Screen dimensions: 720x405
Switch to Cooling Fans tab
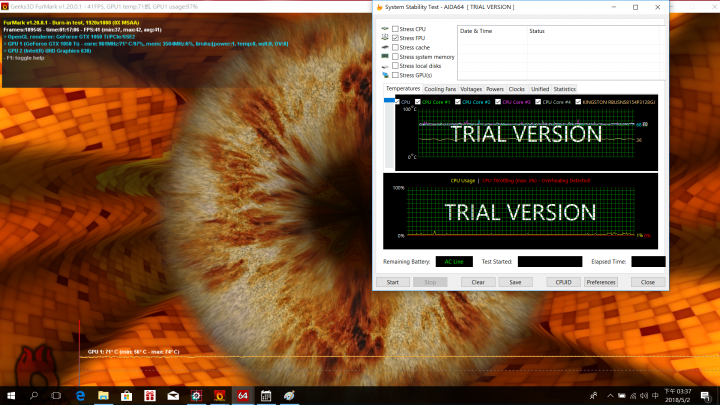(x=440, y=89)
